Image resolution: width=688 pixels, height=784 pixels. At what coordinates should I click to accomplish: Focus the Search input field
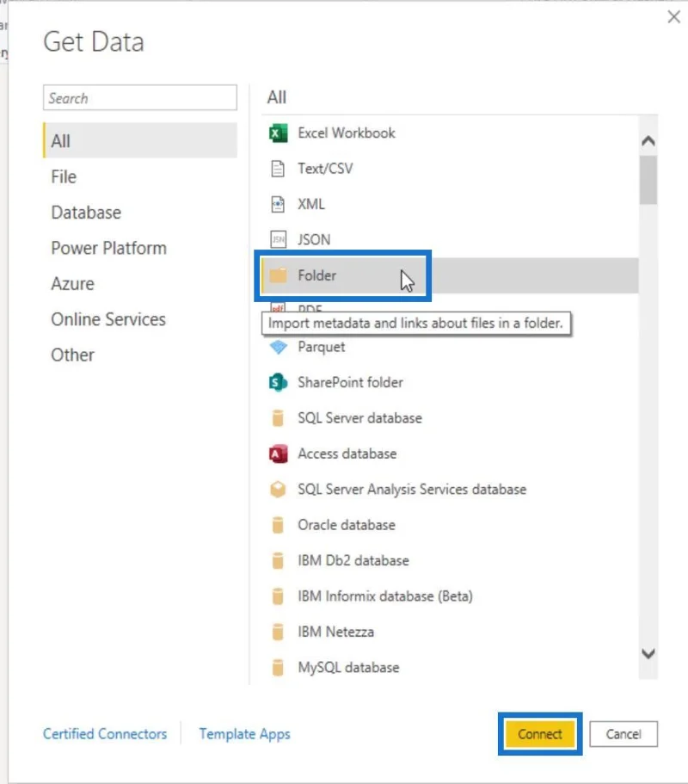click(140, 97)
